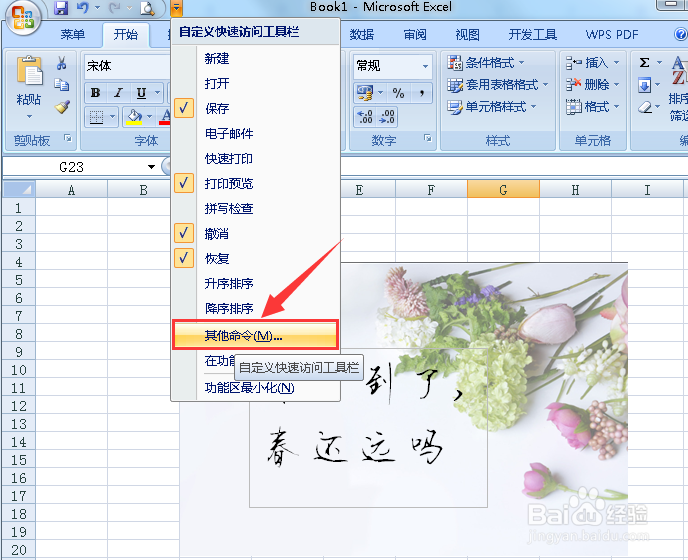Click the Fill down arrow icon
Screen dimensions: 688x560
coord(644,85)
